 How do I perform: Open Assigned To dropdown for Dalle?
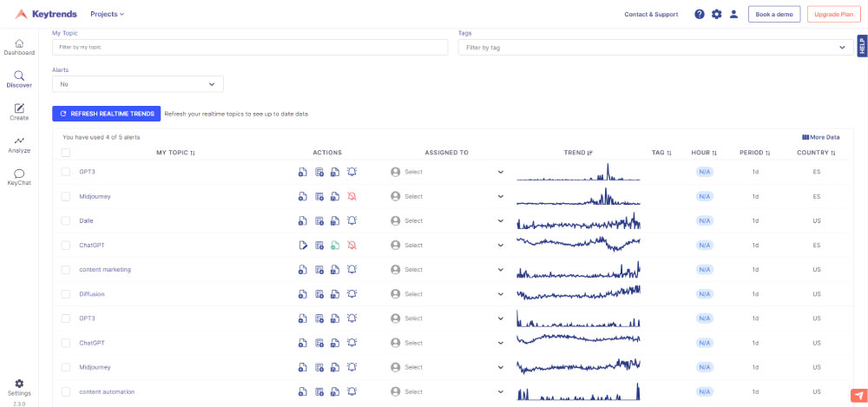click(447, 220)
